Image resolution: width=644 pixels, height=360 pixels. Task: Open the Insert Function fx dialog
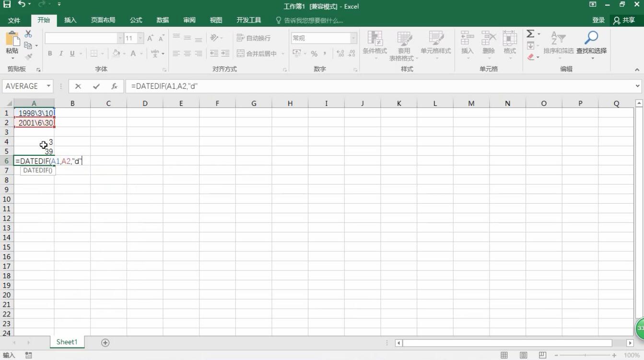[115, 86]
